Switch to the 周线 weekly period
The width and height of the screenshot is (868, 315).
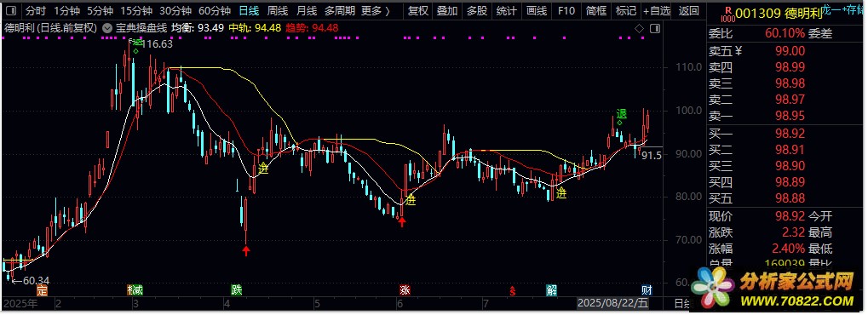278,10
